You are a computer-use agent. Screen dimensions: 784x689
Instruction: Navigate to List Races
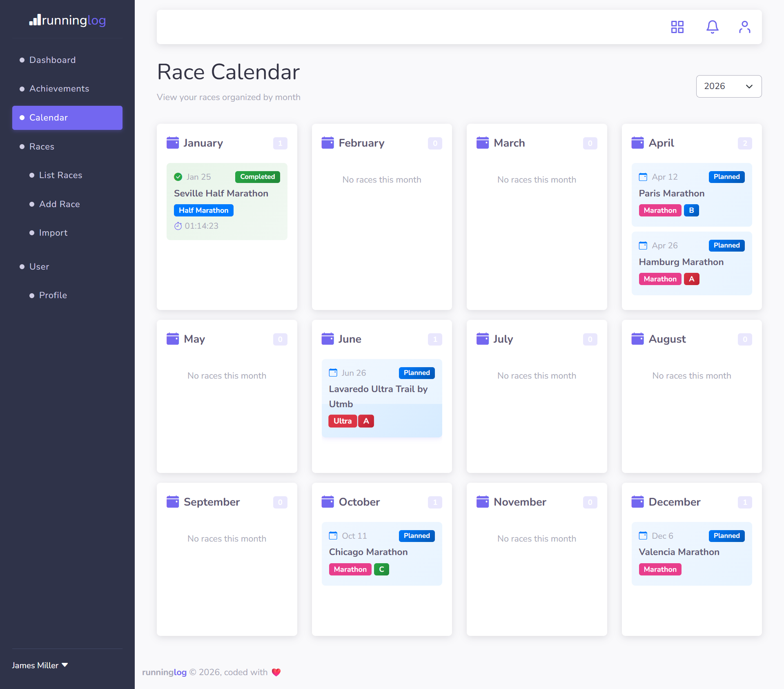[x=60, y=175]
